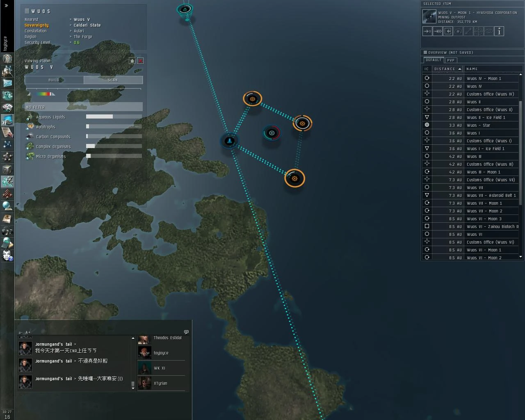
Task: Open the jukebox music note icon
Action: [x=7, y=231]
